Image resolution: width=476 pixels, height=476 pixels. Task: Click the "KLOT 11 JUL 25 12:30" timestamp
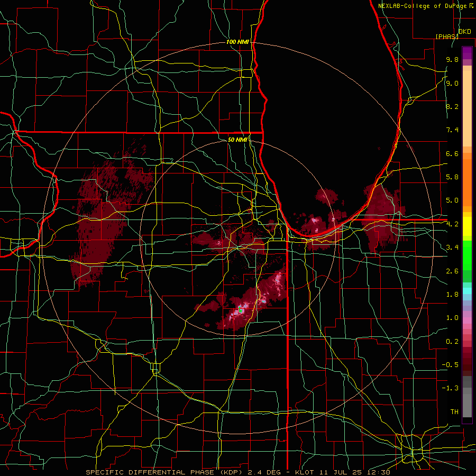(x=343, y=472)
